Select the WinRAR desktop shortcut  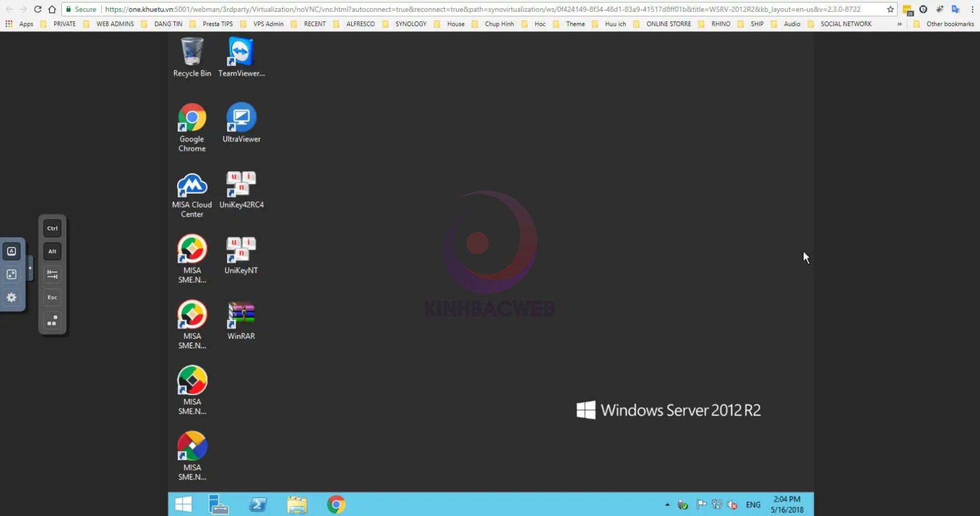pyautogui.click(x=241, y=321)
